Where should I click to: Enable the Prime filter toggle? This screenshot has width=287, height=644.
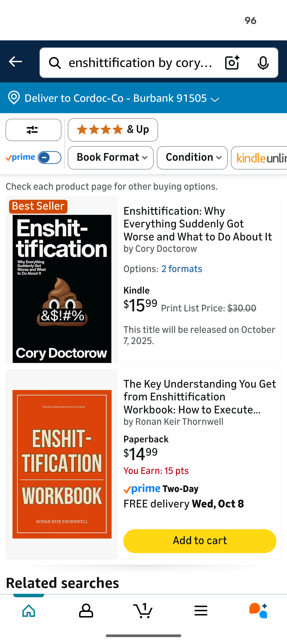coord(49,158)
